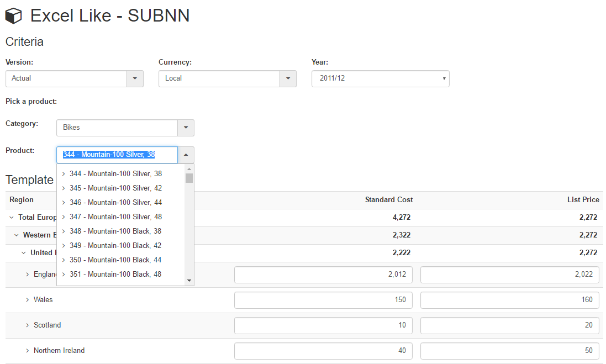This screenshot has width=606, height=364.
Task: Click the Product search text field
Action: coord(117,155)
